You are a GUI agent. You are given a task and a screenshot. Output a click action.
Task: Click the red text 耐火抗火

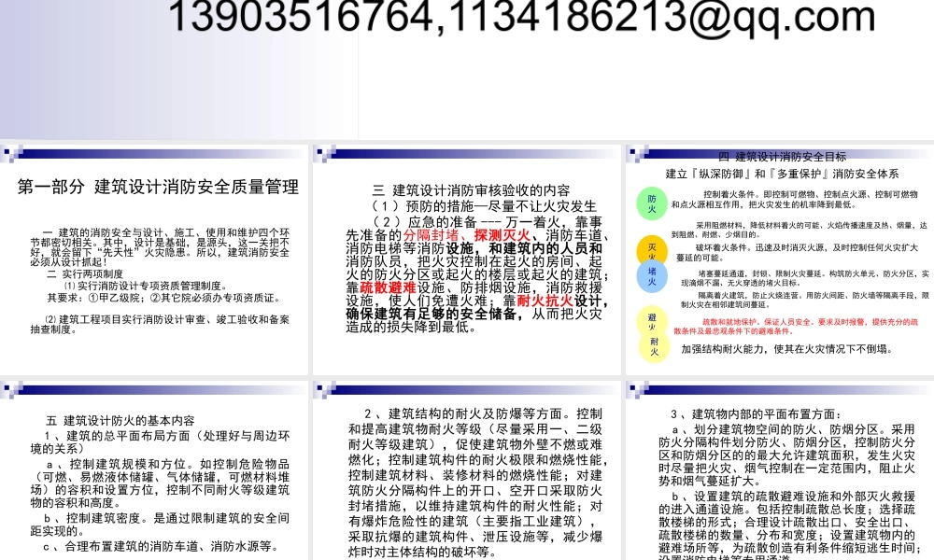545,301
